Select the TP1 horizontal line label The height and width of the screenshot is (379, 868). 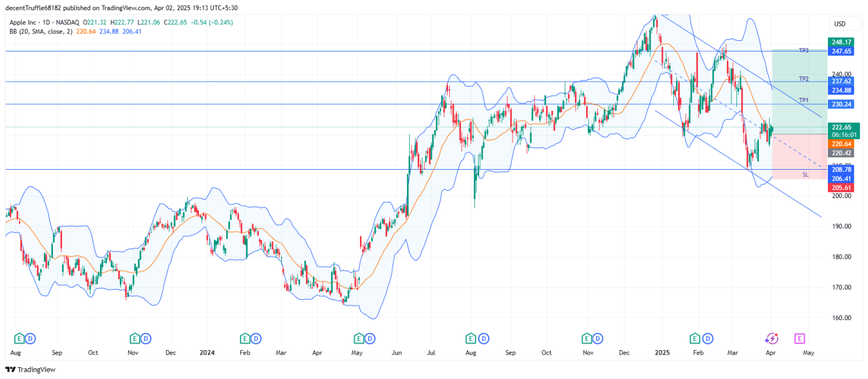pyautogui.click(x=804, y=100)
